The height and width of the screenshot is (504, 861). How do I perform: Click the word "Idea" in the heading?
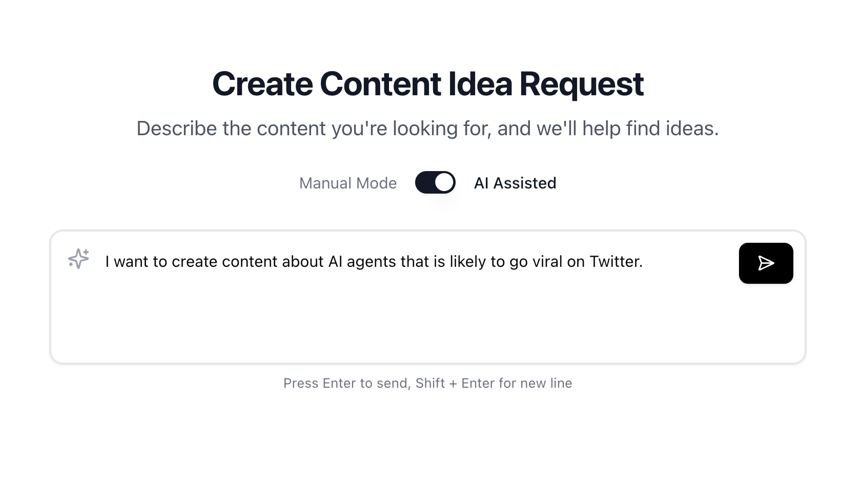(x=480, y=84)
